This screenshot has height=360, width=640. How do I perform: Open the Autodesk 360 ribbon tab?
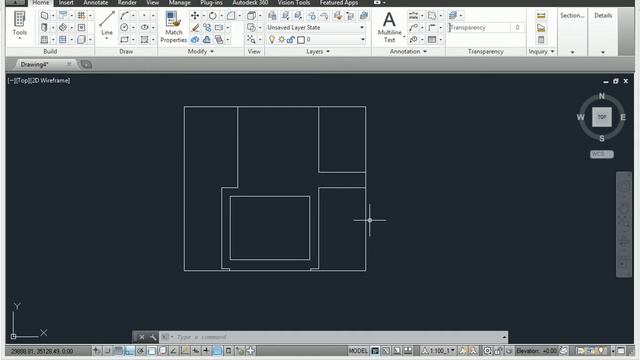click(x=250, y=3)
